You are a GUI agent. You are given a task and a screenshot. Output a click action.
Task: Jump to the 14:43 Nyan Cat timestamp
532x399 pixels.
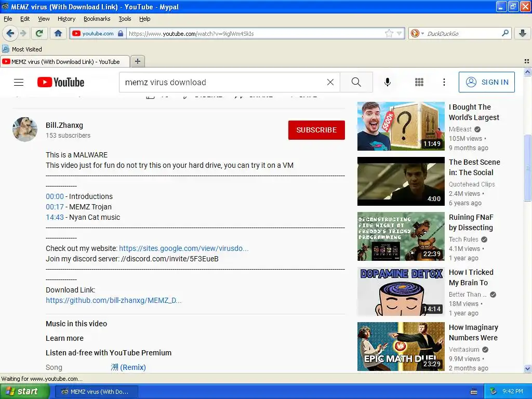[x=55, y=217]
